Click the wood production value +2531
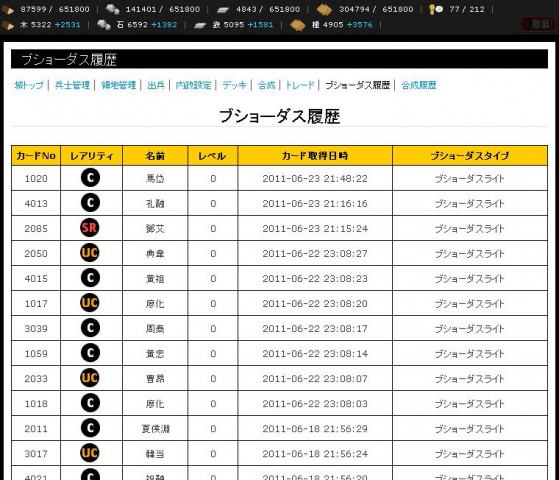The height and width of the screenshot is (480, 559). (x=68, y=25)
